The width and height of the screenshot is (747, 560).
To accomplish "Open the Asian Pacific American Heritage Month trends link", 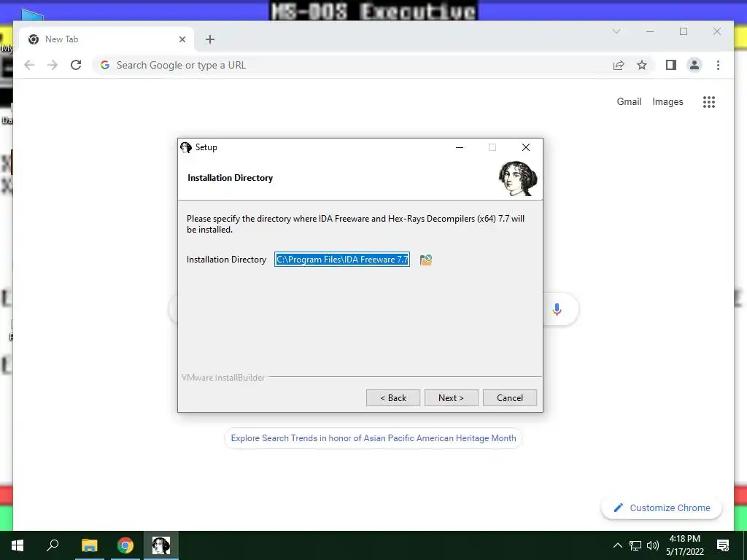I will tap(373, 438).
